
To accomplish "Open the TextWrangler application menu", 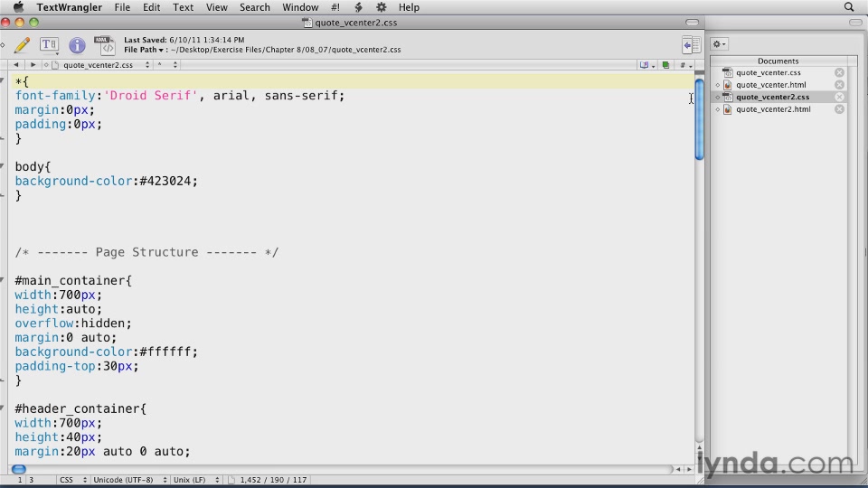I will pos(70,7).
